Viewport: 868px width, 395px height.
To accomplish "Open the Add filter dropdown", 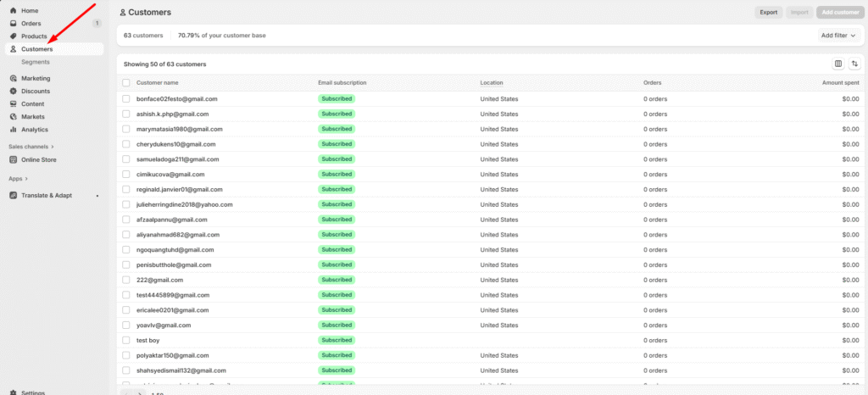I will [x=837, y=36].
